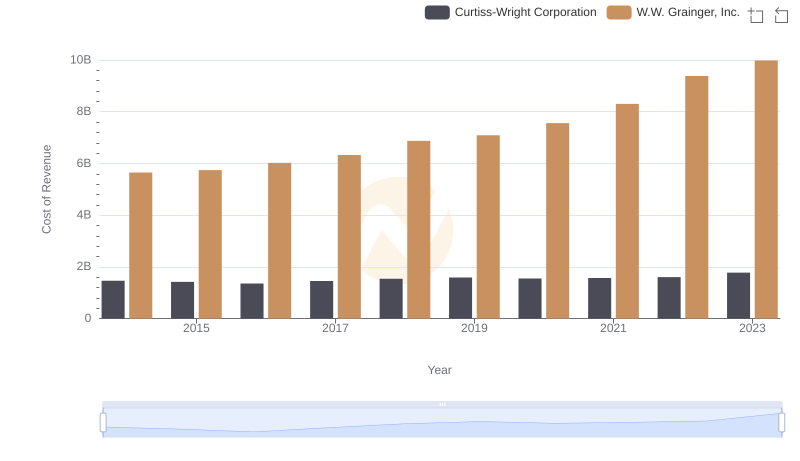This screenshot has width=800, height=461.
Task: Select the 2021 W.W. Grainger bar
Action: point(628,211)
